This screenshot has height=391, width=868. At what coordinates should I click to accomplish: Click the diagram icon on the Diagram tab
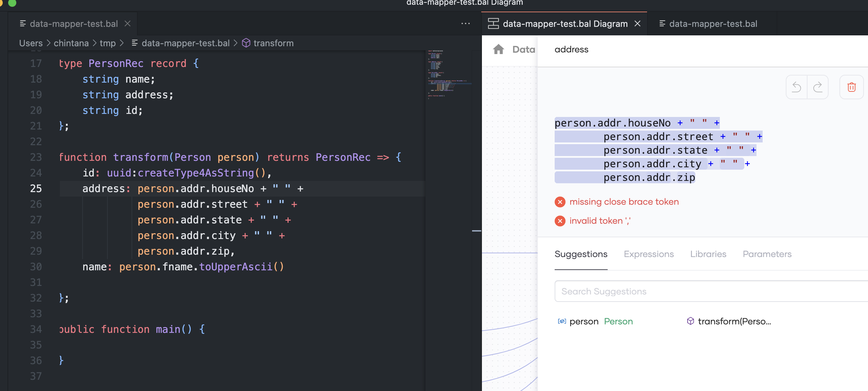pyautogui.click(x=493, y=23)
